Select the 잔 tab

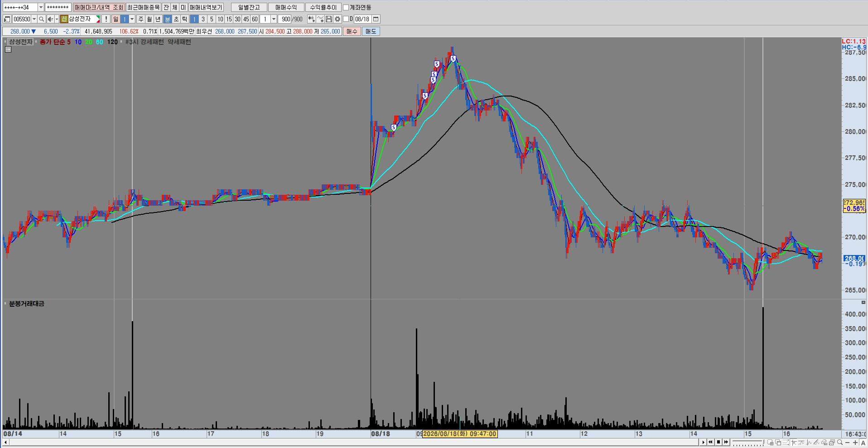click(166, 7)
